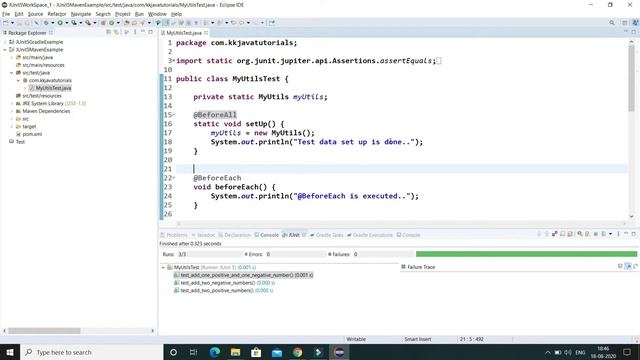The image size is (640, 360).
Task: Open the File menu
Action: (x=6, y=14)
